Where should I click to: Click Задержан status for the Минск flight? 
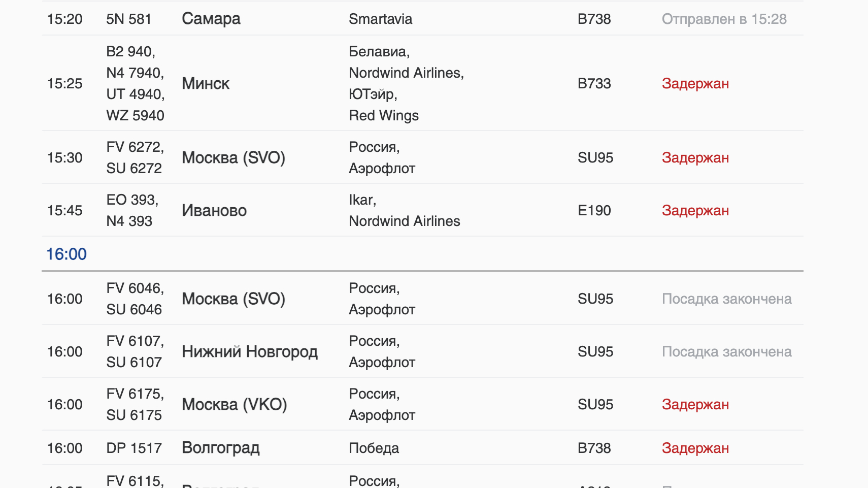(x=695, y=83)
